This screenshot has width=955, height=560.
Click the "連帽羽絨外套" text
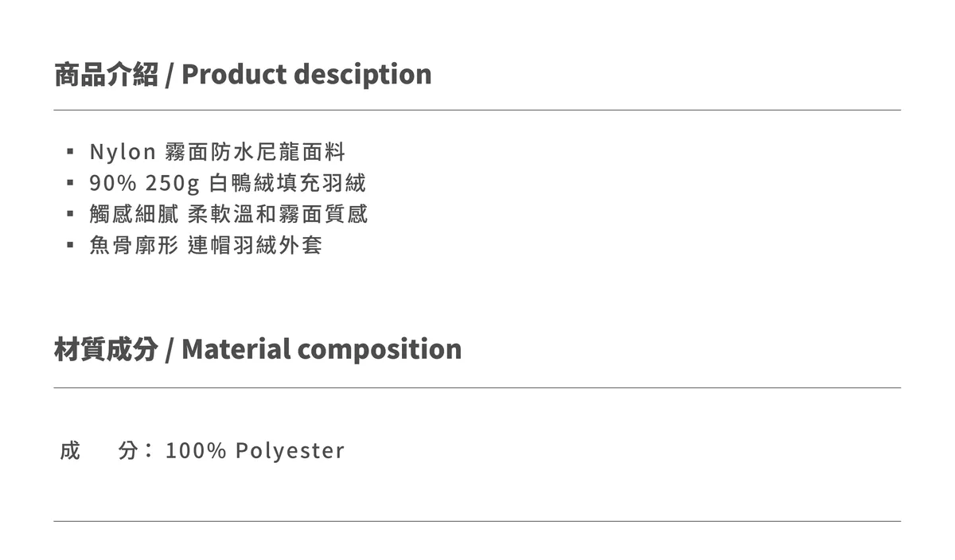coord(255,246)
